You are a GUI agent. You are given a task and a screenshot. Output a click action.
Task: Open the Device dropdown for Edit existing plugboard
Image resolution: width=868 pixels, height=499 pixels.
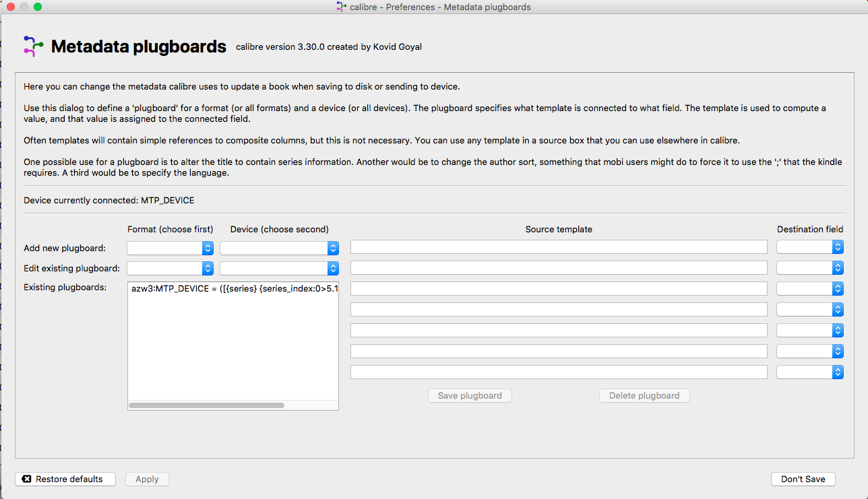[279, 269]
